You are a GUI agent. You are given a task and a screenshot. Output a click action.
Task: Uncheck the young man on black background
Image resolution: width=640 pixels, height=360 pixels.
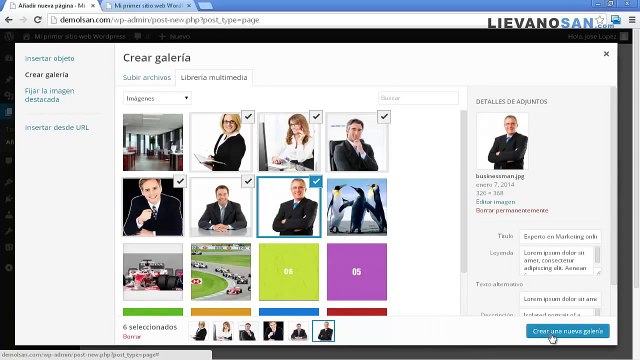[x=180, y=181]
